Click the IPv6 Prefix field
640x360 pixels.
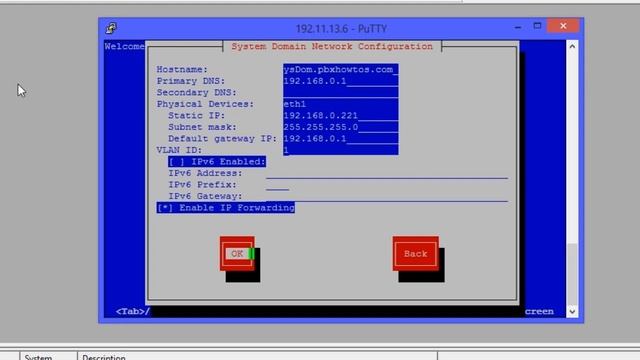[278, 185]
